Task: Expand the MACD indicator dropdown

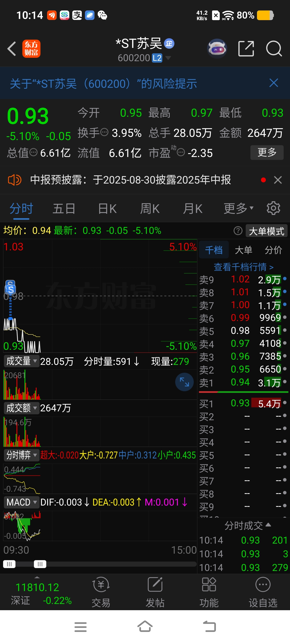Action: [22, 502]
